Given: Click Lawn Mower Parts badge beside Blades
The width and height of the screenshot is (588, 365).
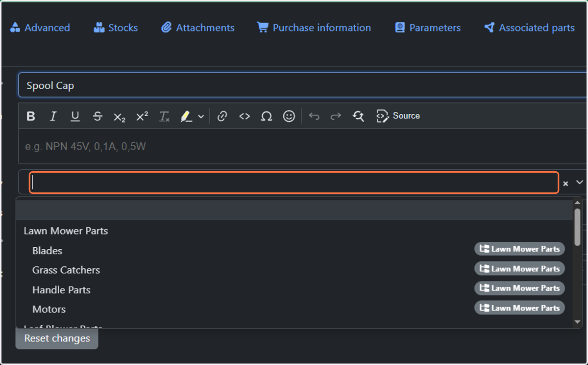Looking at the screenshot, I should tap(519, 249).
